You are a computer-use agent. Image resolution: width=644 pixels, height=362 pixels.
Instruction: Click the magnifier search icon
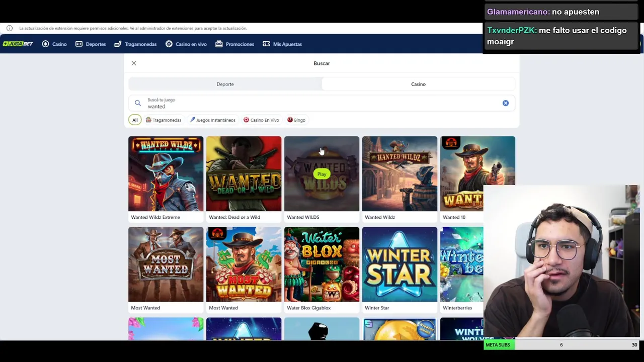(138, 103)
